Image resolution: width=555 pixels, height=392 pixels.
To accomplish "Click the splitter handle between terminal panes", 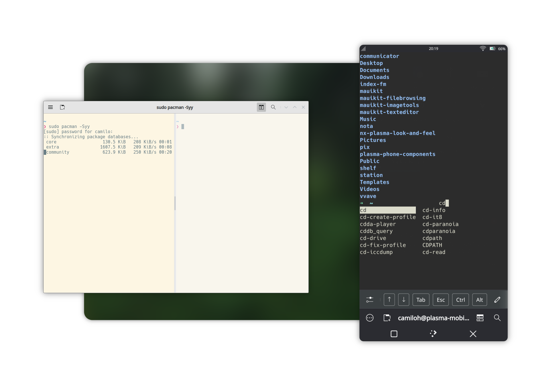I will [x=175, y=203].
